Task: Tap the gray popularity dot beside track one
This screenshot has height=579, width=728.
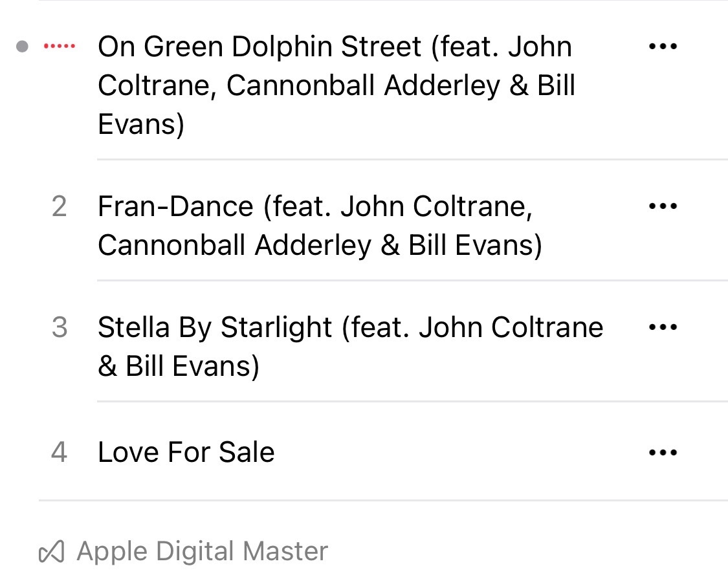Action: [x=23, y=47]
